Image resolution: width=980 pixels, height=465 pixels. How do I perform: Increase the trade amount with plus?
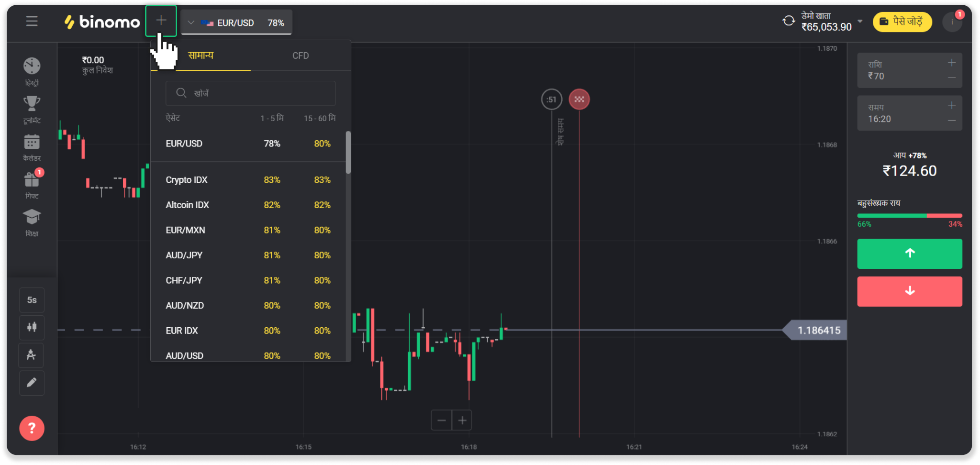(x=952, y=63)
